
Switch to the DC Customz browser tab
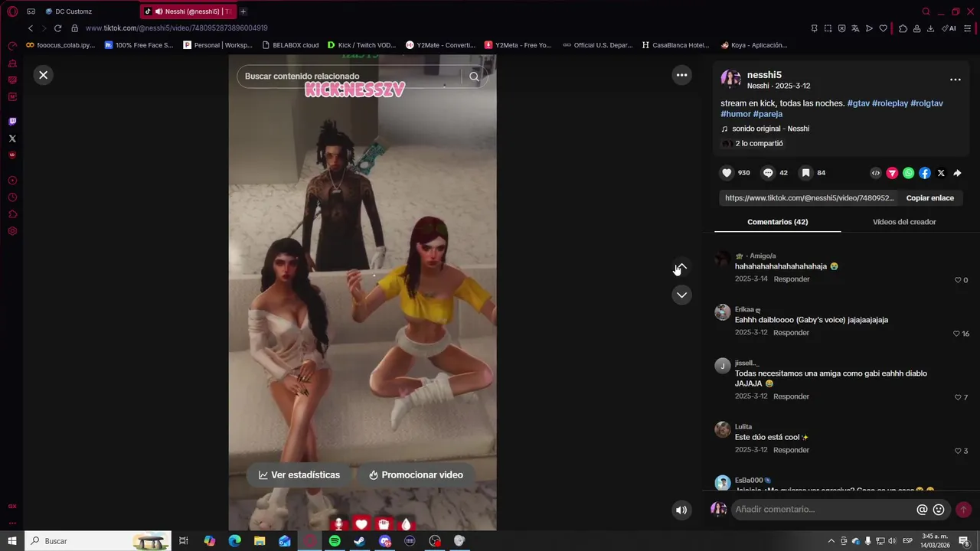(73, 11)
